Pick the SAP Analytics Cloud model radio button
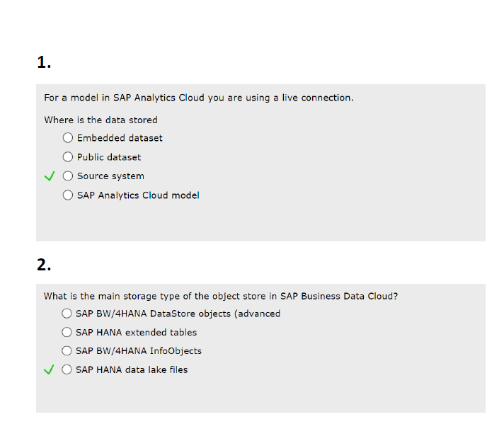 [x=68, y=195]
